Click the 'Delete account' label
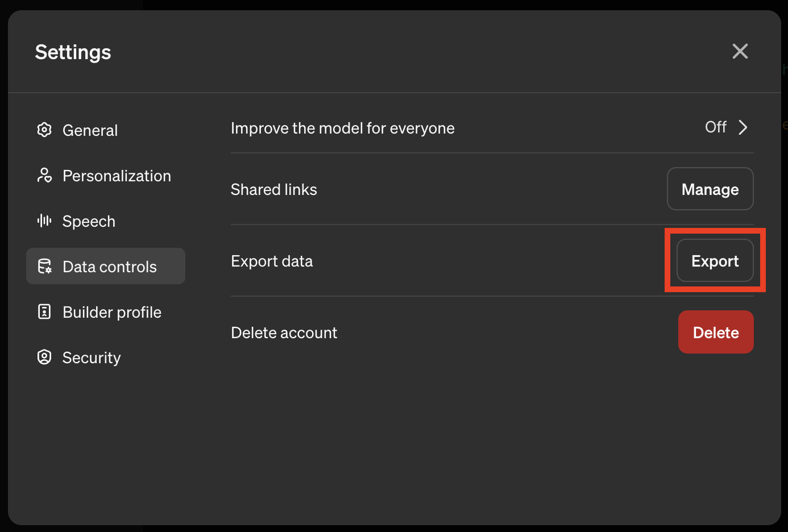Image resolution: width=788 pixels, height=532 pixels. click(284, 332)
